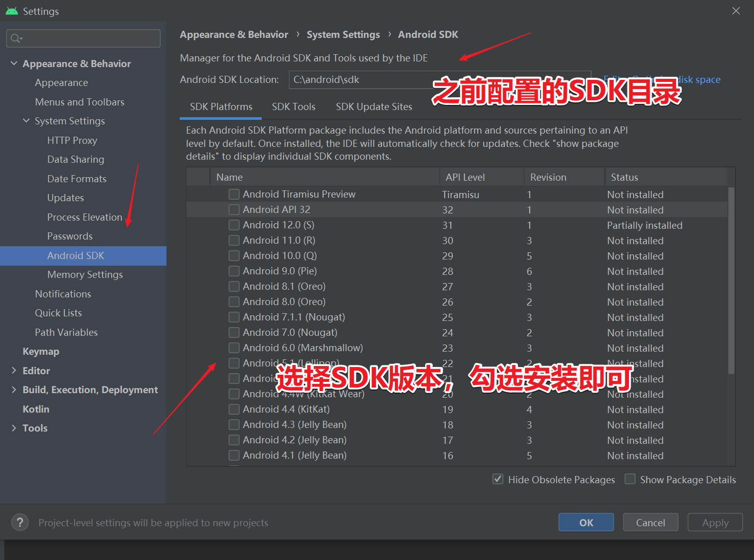Check the Android API 32 checkbox

(234, 209)
